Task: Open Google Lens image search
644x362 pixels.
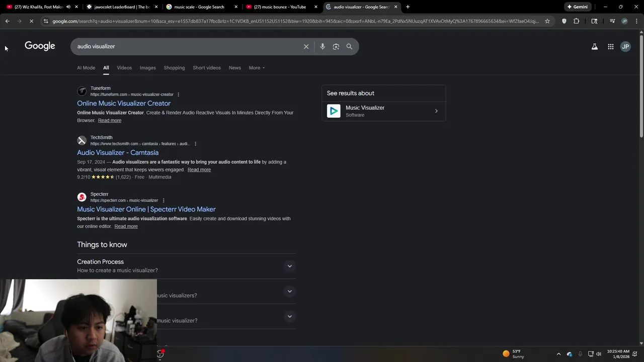Action: [x=336, y=46]
